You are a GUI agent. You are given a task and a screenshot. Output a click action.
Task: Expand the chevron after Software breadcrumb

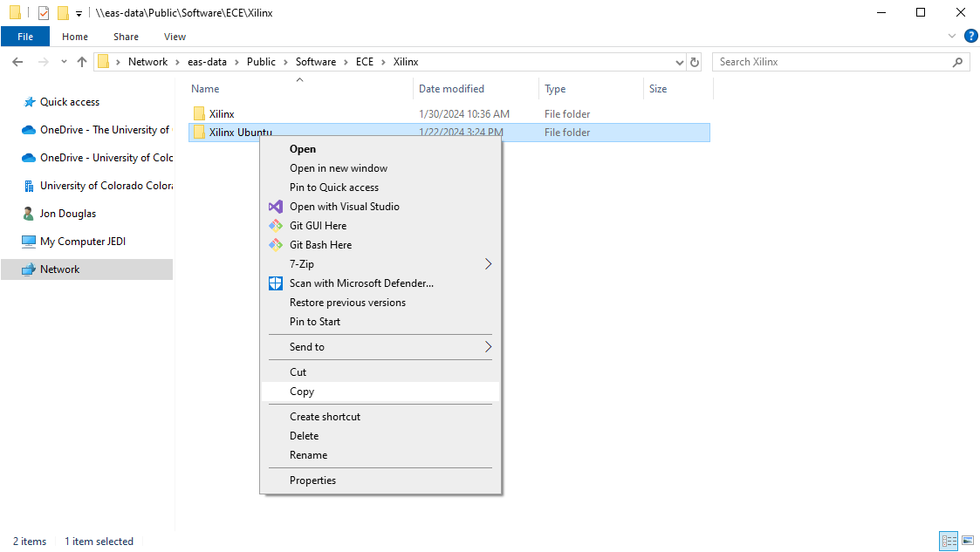(x=346, y=62)
